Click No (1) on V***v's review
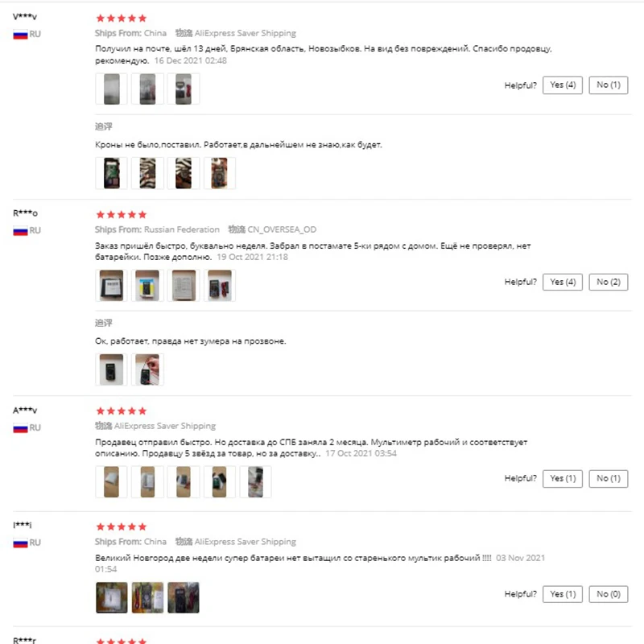This screenshot has height=644, width=644. [608, 85]
